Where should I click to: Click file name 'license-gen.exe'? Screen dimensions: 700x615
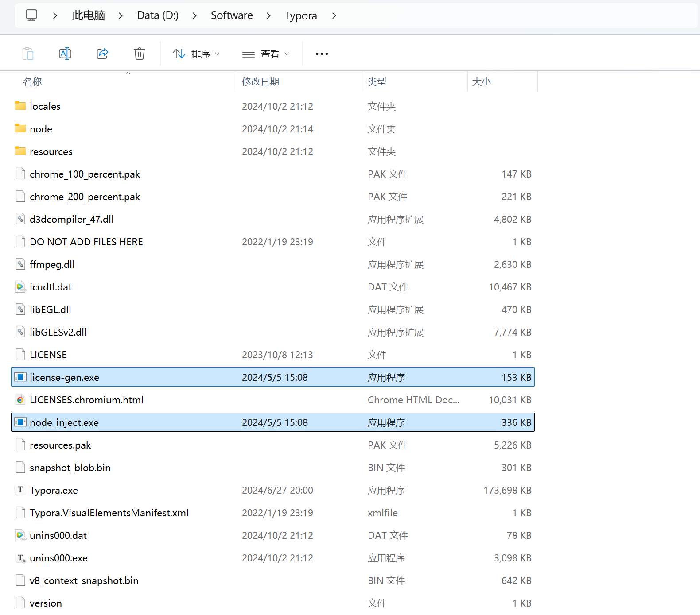pyautogui.click(x=64, y=377)
